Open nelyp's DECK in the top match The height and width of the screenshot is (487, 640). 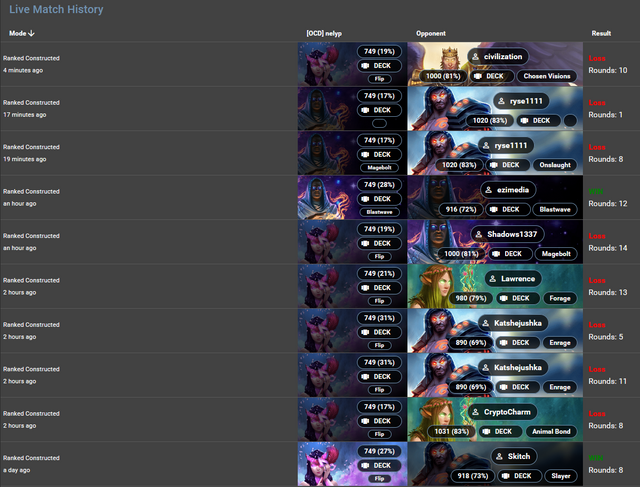pyautogui.click(x=379, y=66)
